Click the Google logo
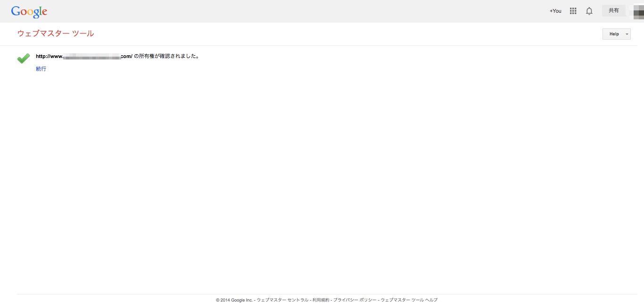The height and width of the screenshot is (303, 644). pos(29,11)
